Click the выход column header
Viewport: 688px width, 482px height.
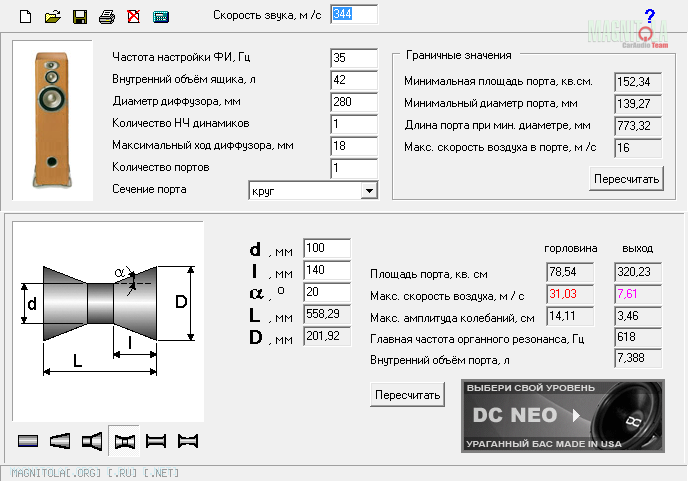638,249
